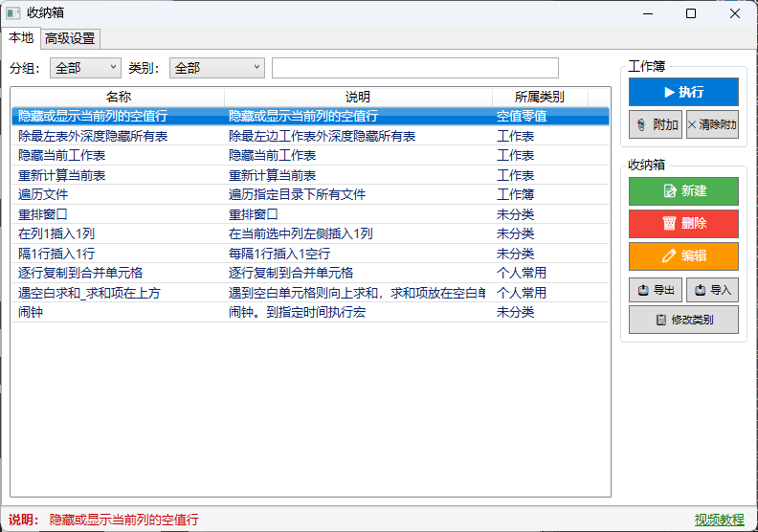Close the 收纳箱 window

coord(735,13)
